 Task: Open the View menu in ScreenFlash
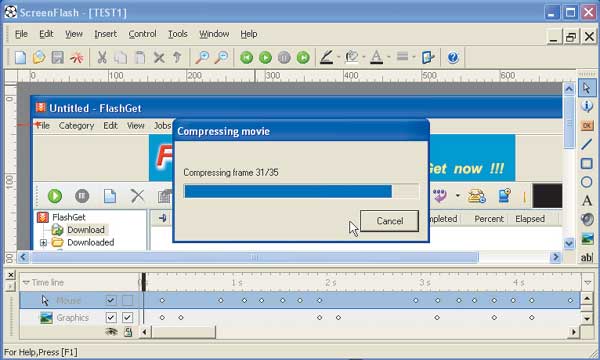point(74,34)
